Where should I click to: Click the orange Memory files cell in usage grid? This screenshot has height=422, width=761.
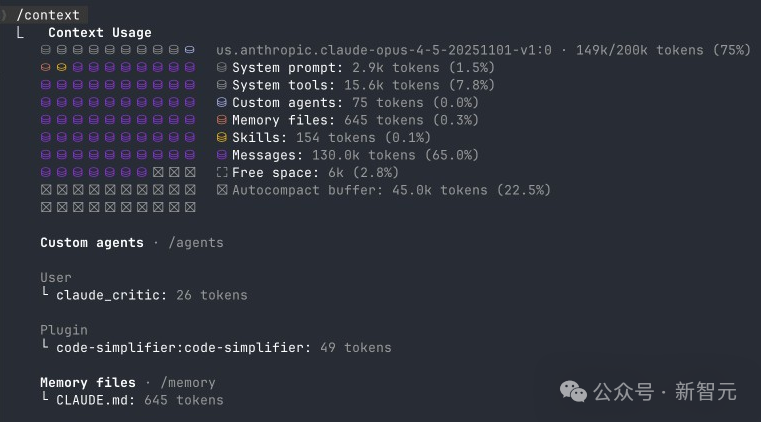point(46,67)
